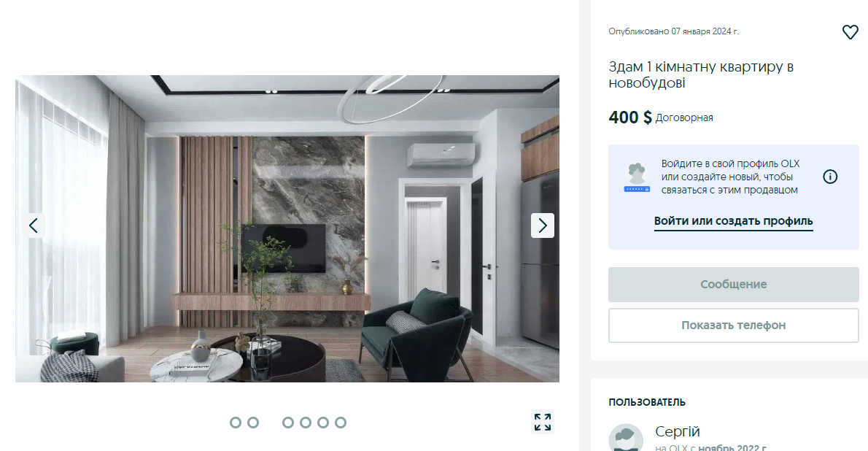The image size is (868, 451).
Task: Click the listing title Здам 1 кімнатну квартиру
Action: pos(701,74)
